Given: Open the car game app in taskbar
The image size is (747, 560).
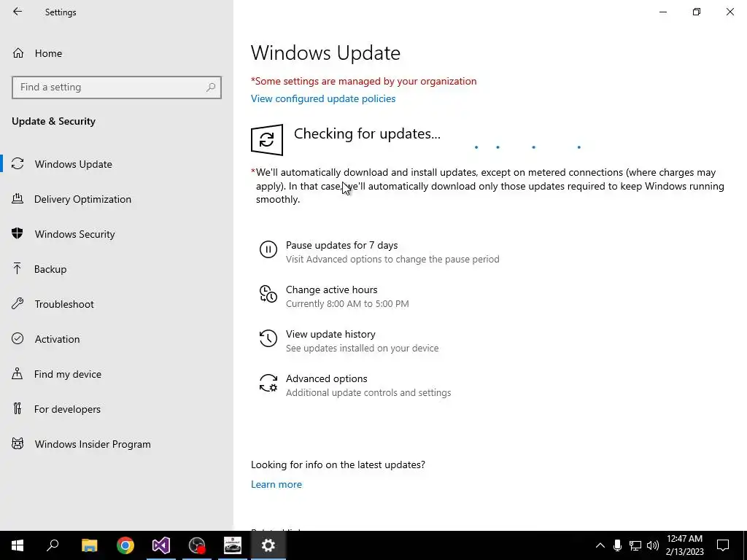Looking at the screenshot, I should (233, 545).
